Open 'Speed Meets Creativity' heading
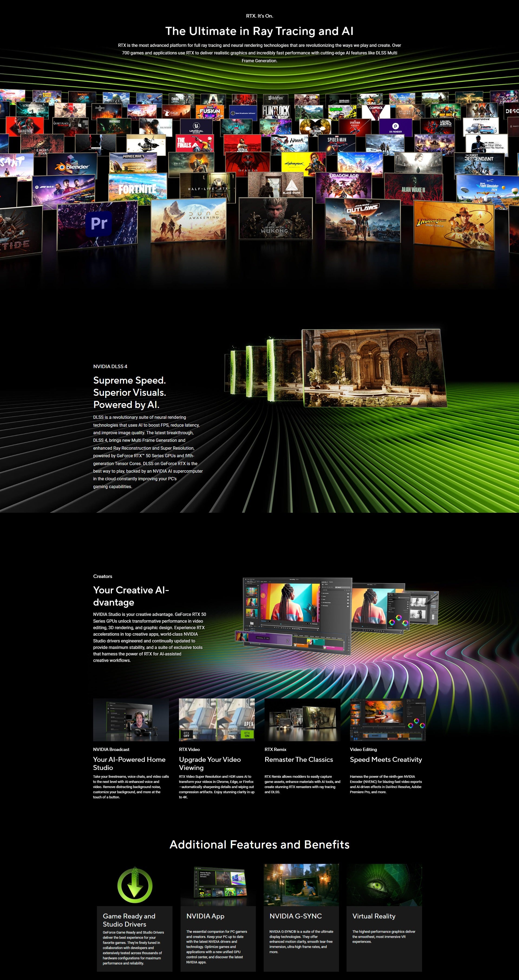Screen dimensions: 519x980 (x=386, y=759)
